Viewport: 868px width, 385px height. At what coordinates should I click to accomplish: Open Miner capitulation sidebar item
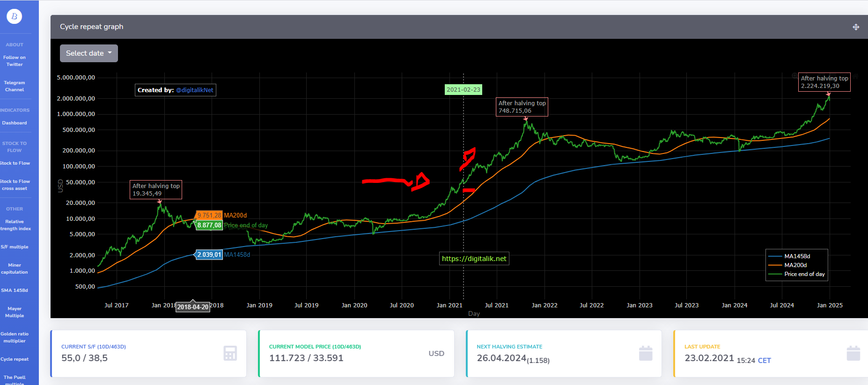(x=15, y=269)
